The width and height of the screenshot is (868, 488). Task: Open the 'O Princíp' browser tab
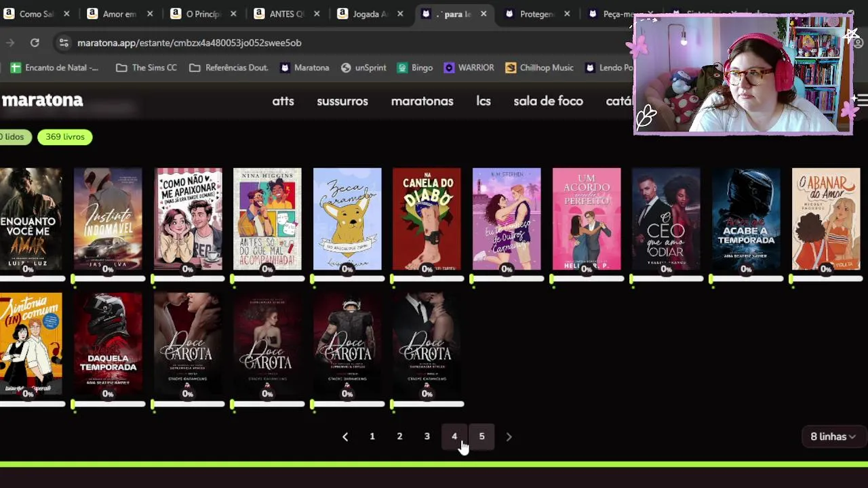tap(203, 14)
